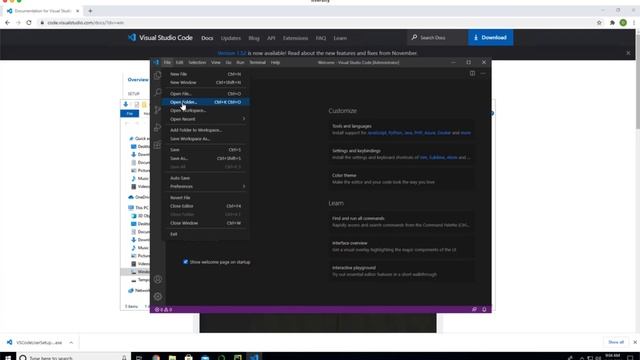The height and width of the screenshot is (360, 640).
Task: Choose Open Workspace... menu entry
Action: pyautogui.click(x=207, y=111)
